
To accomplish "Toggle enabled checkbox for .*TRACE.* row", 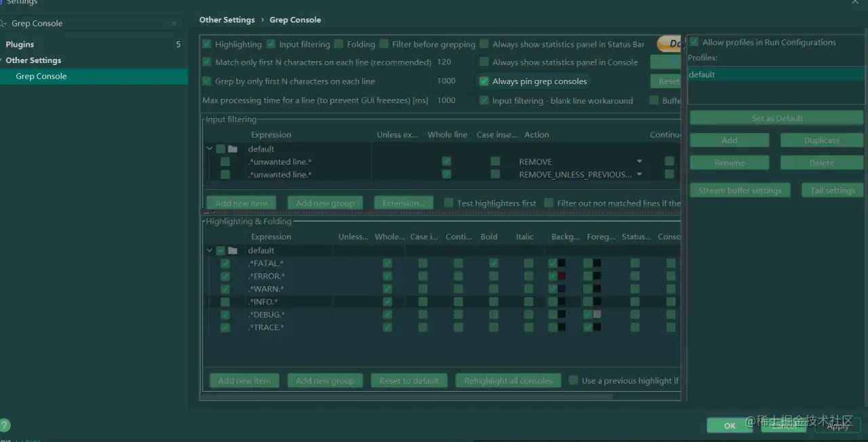I will 225,327.
